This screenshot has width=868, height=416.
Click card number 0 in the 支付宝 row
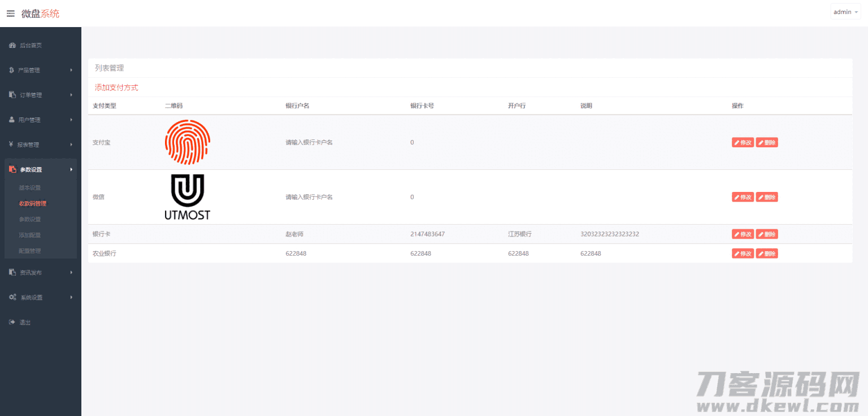412,142
